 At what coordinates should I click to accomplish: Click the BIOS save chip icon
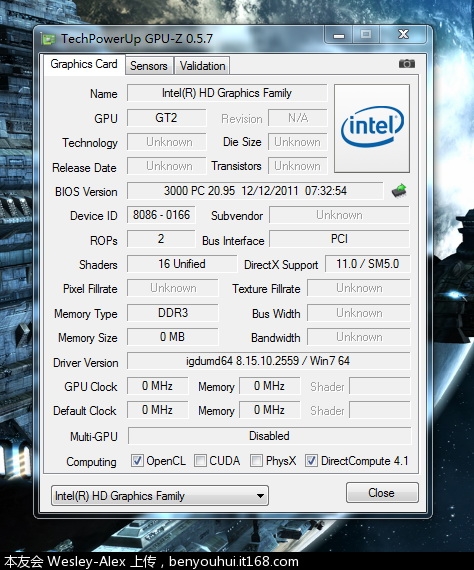tap(399, 190)
